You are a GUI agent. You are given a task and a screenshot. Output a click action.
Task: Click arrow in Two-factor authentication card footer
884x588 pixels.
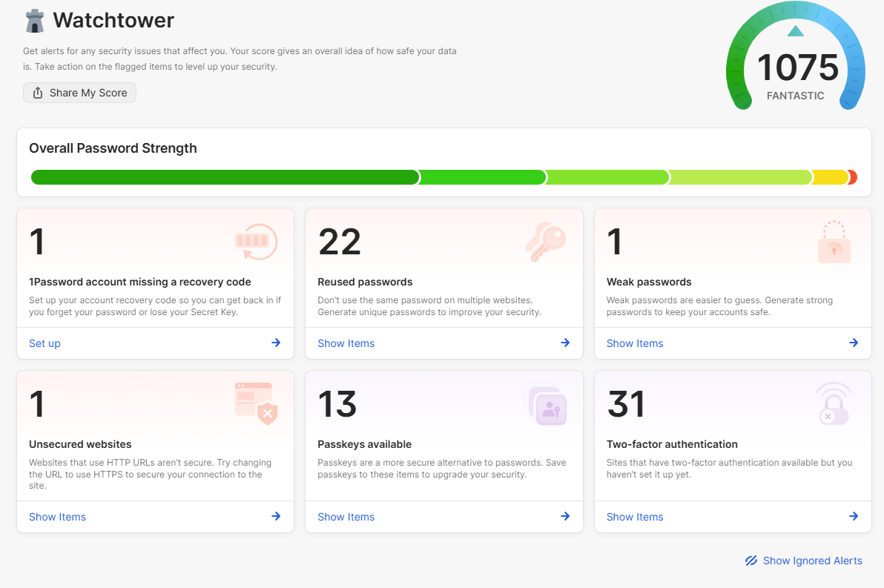point(854,516)
